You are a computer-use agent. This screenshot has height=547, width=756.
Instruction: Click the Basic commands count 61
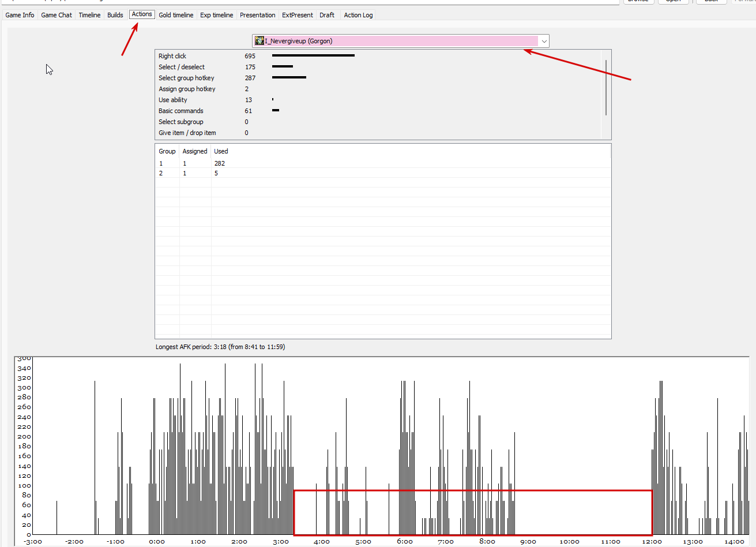249,111
